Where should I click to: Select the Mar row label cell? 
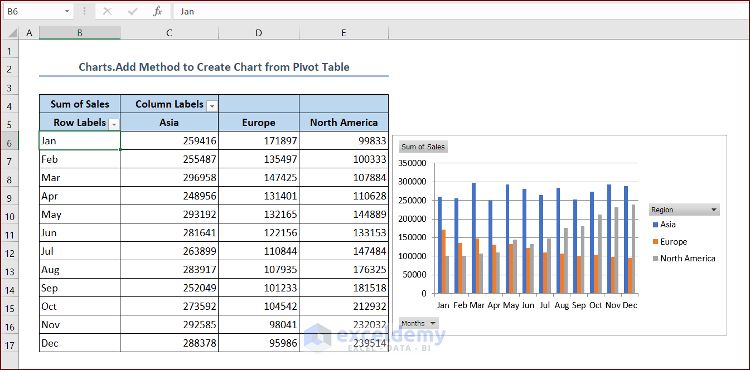point(79,177)
